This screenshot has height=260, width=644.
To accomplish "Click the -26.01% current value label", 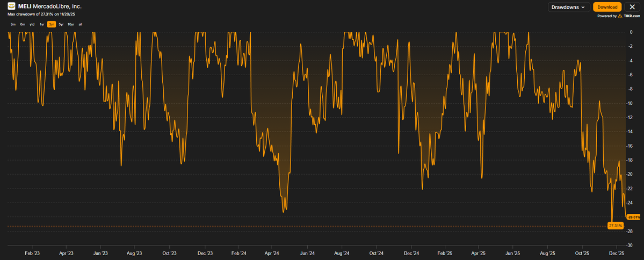I will tap(634, 217).
